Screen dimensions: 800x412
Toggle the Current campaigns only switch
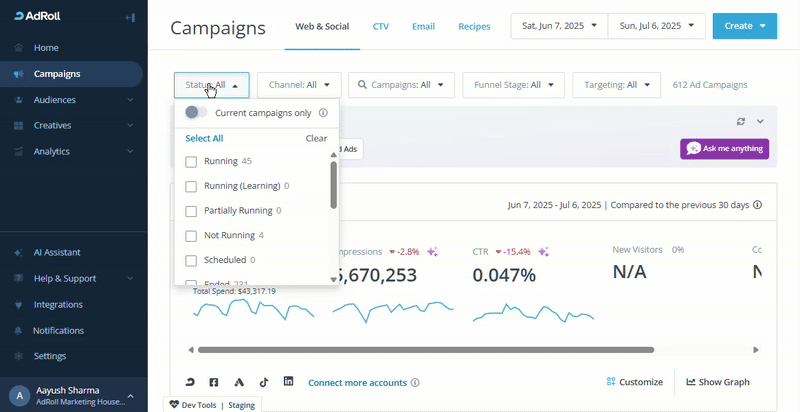click(x=196, y=113)
